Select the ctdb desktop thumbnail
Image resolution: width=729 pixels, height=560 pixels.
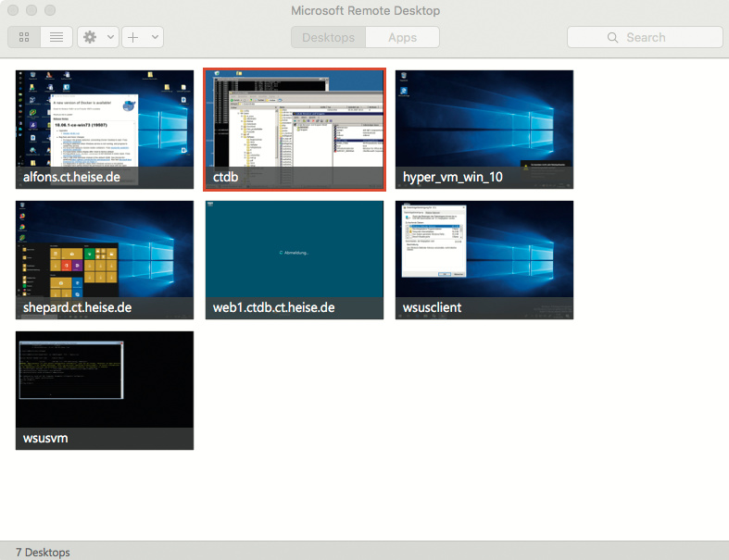click(x=295, y=129)
